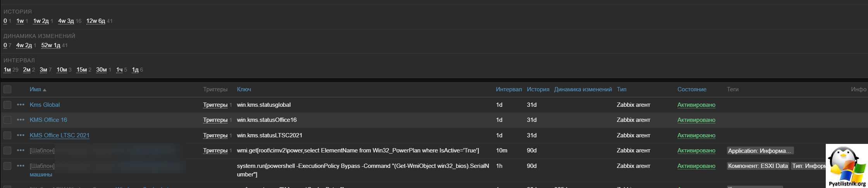Tick the select-all checkbox in table header

pos(7,89)
